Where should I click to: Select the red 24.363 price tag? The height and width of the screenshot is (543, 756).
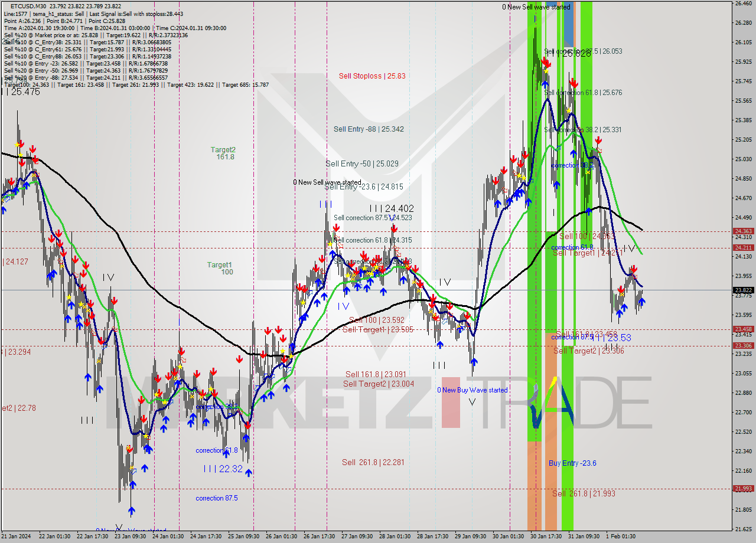pos(743,231)
